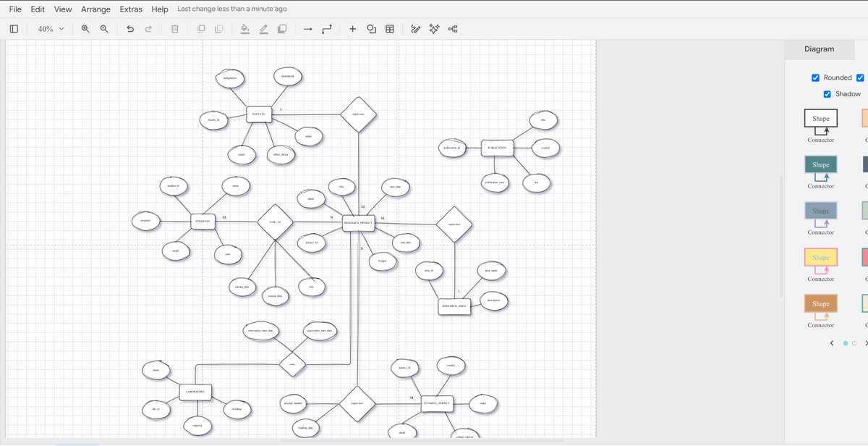Open the File menu
Screen dimensions: 868x446
[15, 9]
